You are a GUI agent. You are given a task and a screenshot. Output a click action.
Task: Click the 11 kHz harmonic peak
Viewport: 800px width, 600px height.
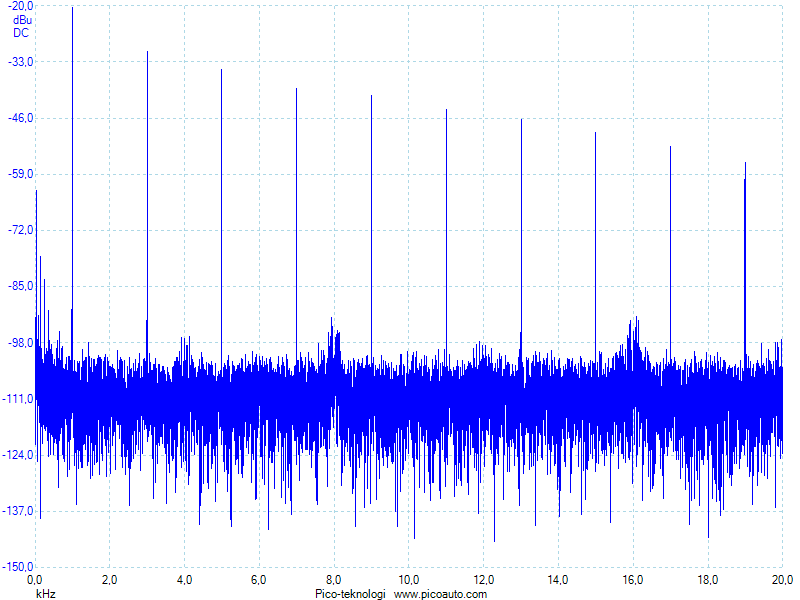click(x=446, y=235)
